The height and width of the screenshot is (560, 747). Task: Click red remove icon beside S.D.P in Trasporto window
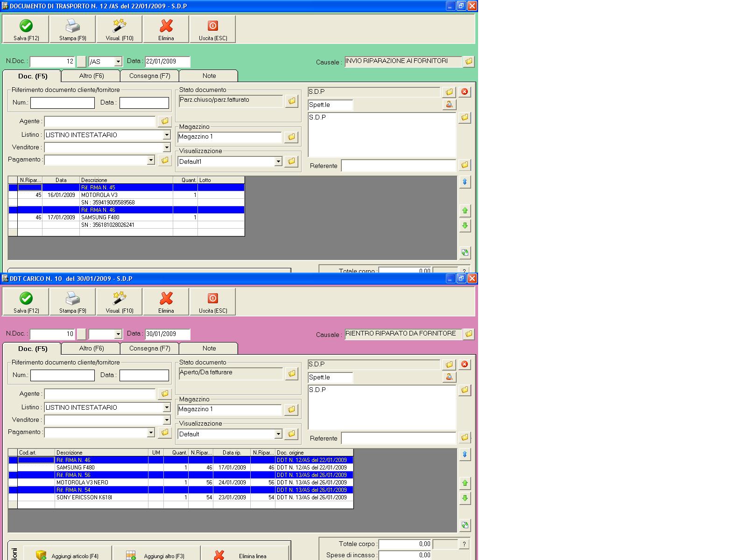click(x=465, y=91)
